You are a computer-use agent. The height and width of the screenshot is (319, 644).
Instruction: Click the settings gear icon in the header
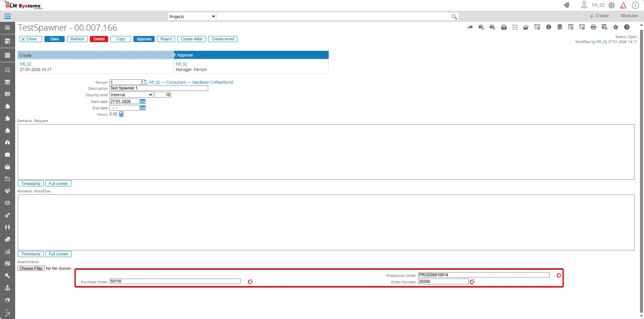612,5
